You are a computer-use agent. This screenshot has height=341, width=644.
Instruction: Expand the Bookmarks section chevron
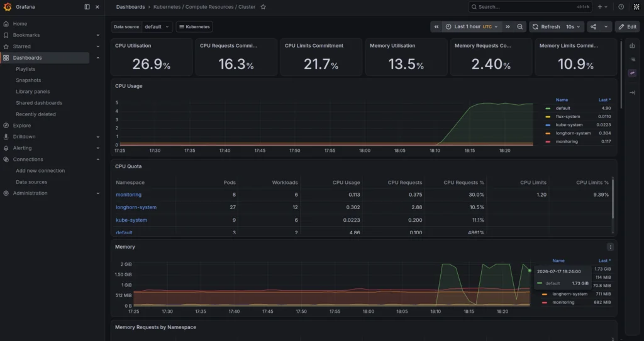click(97, 35)
